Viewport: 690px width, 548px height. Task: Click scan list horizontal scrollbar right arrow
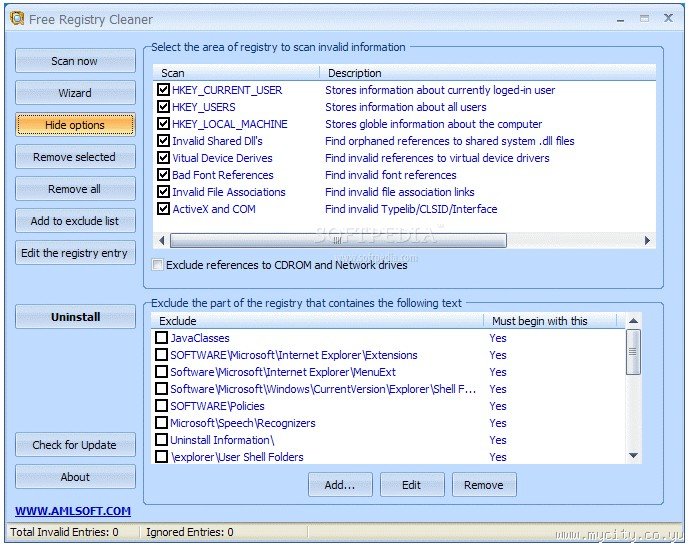pyautogui.click(x=647, y=240)
